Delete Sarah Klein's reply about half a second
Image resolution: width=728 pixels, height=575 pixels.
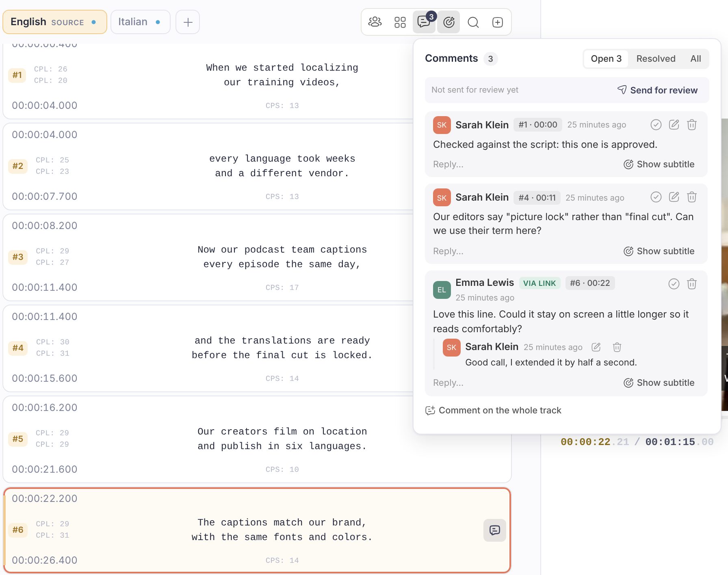point(617,347)
